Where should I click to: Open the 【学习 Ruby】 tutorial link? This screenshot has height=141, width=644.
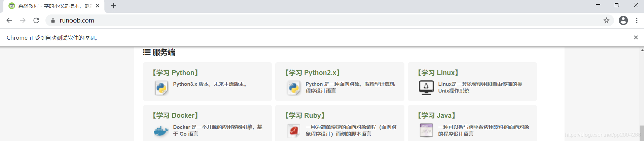click(x=305, y=115)
